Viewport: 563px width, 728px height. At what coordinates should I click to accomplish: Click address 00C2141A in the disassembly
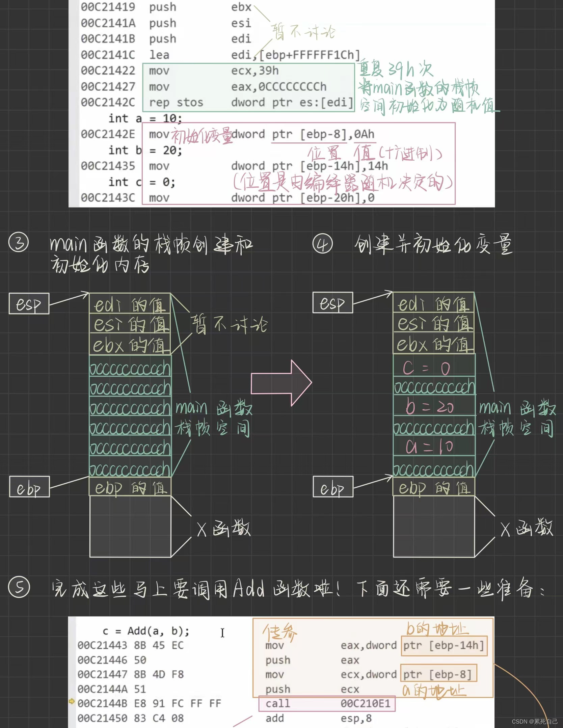click(x=108, y=23)
